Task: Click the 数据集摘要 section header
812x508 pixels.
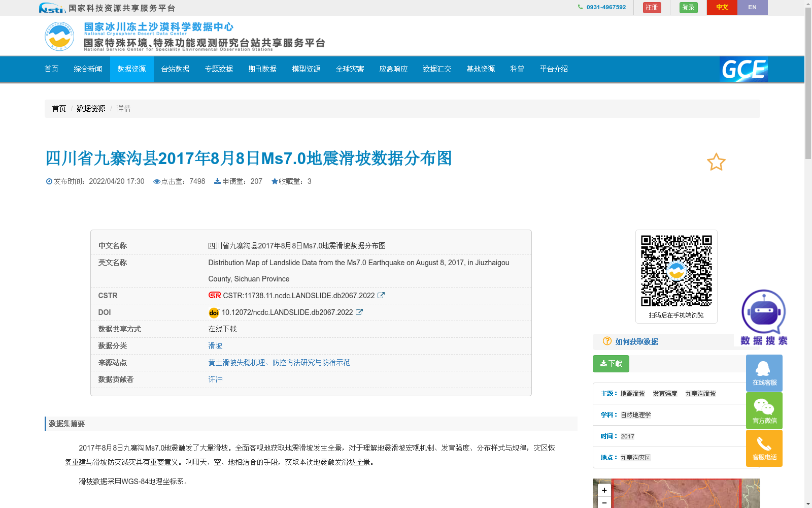Action: tap(311, 424)
